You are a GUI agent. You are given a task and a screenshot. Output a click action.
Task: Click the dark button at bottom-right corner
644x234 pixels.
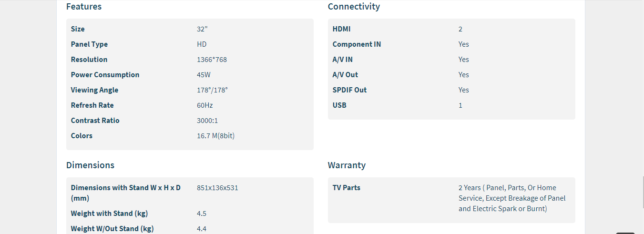coord(624,233)
